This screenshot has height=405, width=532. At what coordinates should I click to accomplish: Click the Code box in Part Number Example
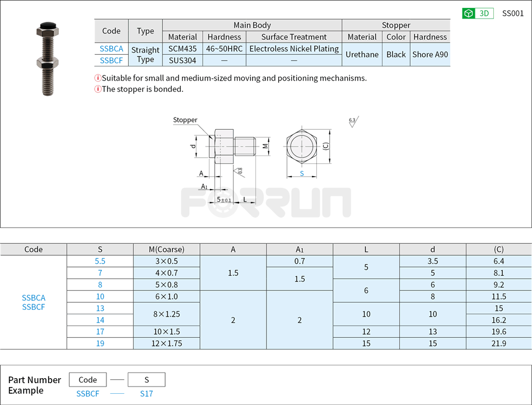(87, 379)
